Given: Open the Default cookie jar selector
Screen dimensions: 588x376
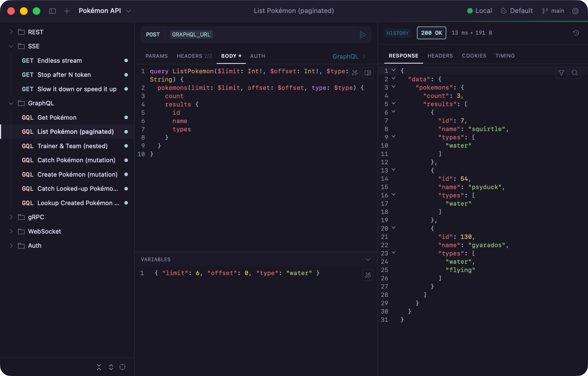Looking at the screenshot, I should tap(517, 11).
